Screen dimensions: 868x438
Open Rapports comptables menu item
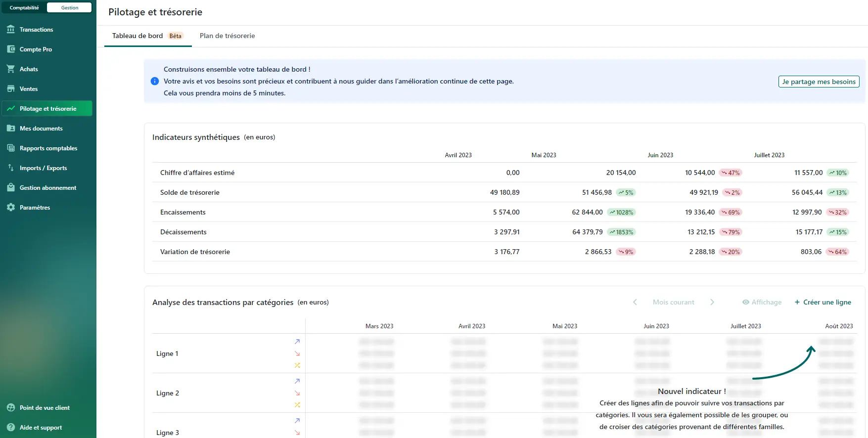47,148
